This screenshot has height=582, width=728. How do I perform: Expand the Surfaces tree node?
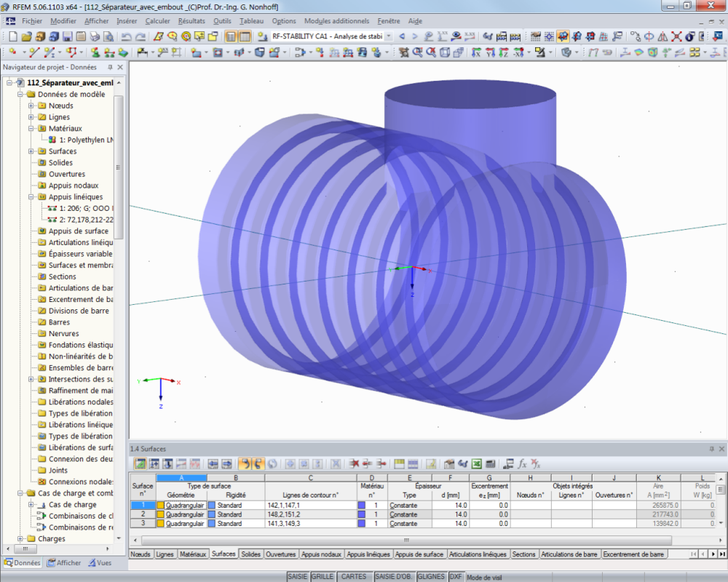click(31, 151)
